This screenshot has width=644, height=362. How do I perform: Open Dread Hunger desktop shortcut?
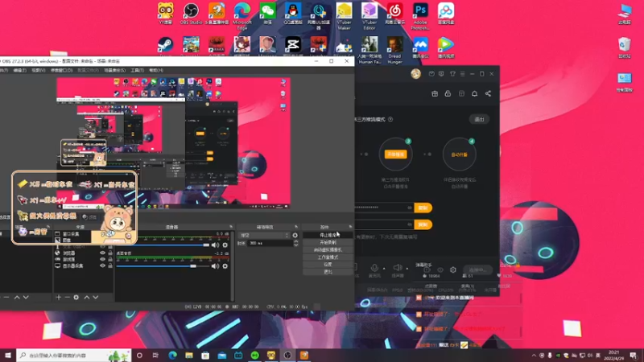(394, 50)
